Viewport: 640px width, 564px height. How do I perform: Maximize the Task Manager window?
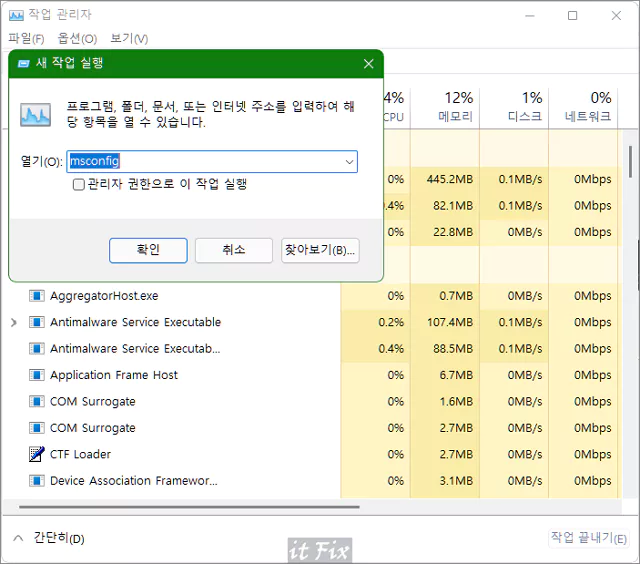coord(573,16)
